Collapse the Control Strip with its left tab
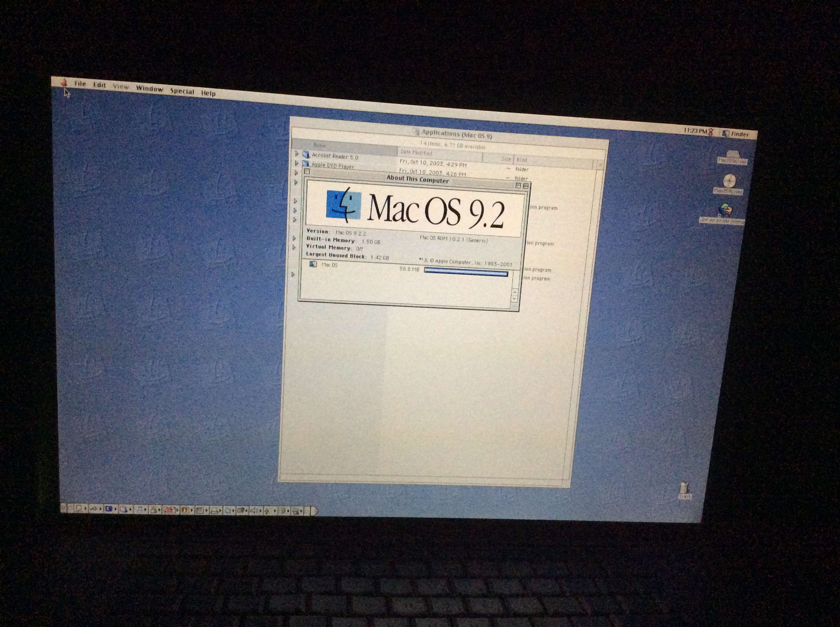 click(x=64, y=507)
